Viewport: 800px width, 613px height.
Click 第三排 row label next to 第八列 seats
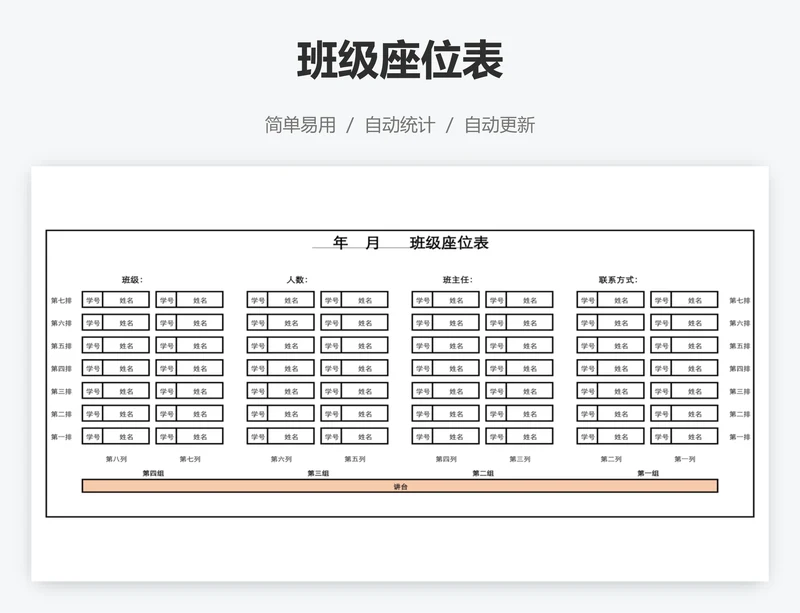[x=61, y=391]
